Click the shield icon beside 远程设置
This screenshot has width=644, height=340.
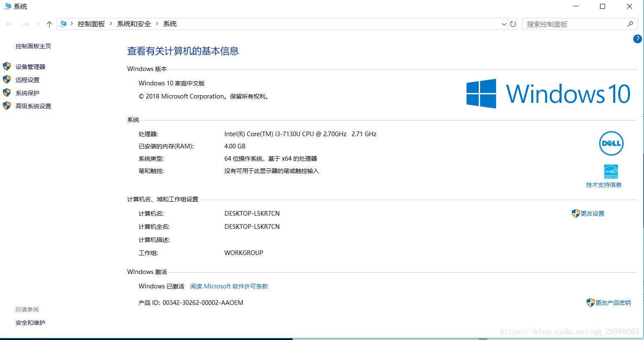pos(6,80)
